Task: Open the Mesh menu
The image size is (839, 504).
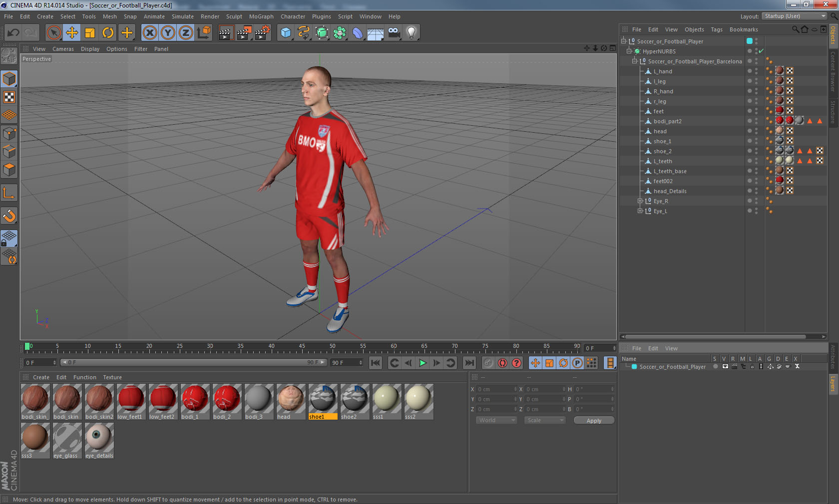Action: pyautogui.click(x=109, y=16)
